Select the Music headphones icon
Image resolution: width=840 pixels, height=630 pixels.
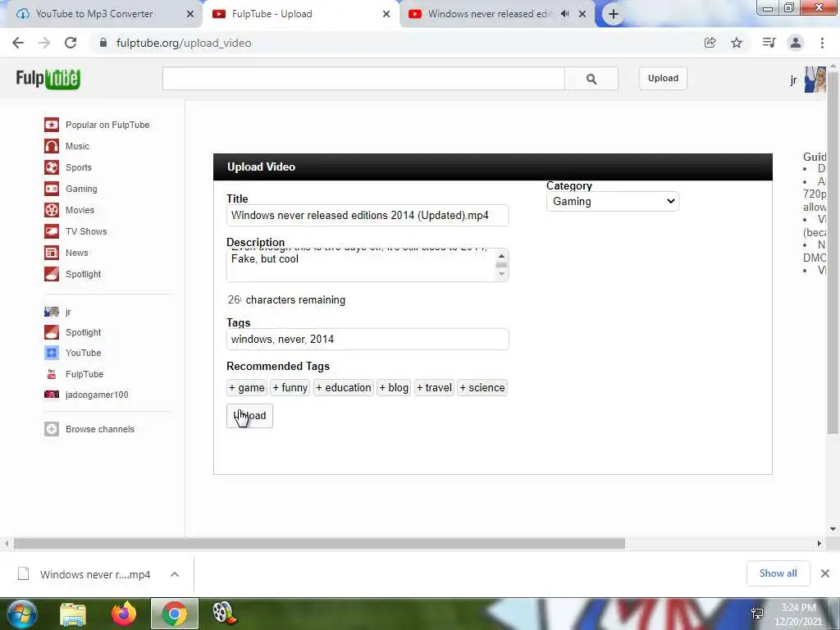(52, 146)
